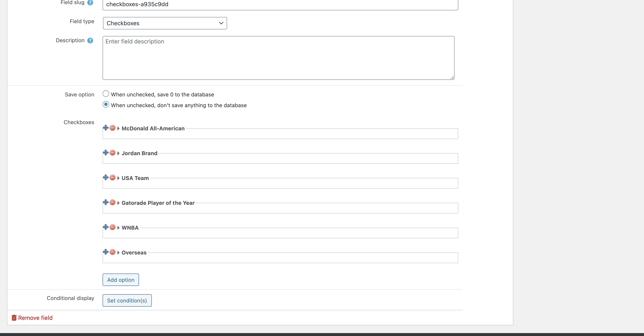
Task: Expand the WNBA option
Action: 119,228
